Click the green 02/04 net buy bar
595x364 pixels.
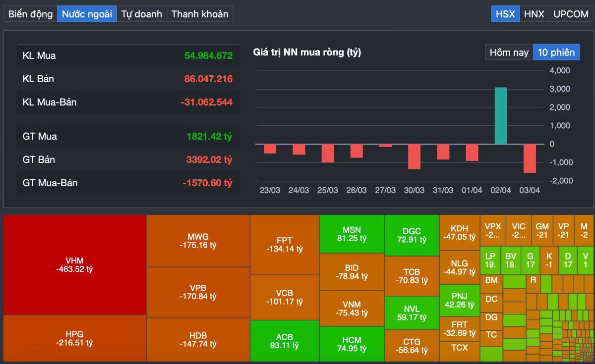coord(501,116)
